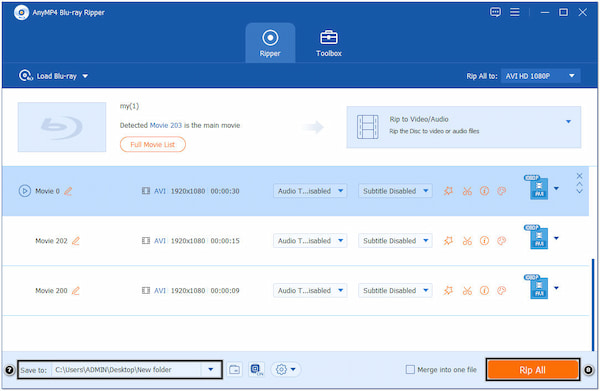This screenshot has width=600, height=391.
Task: Open the output folder icon
Action: 235,370
